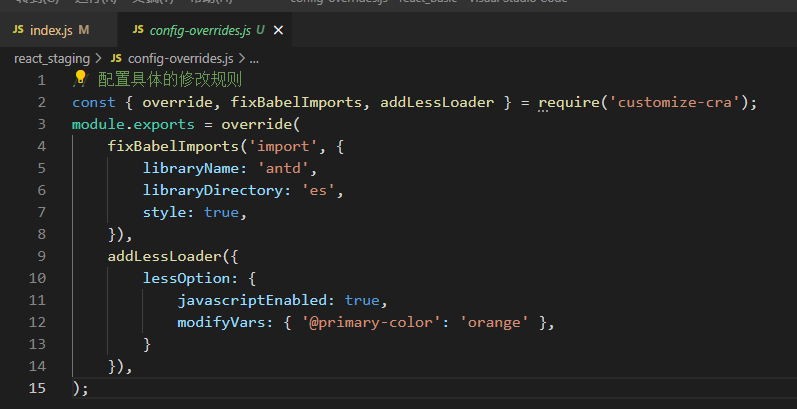This screenshot has width=797, height=409.
Task: Click the Chinese comment text on line 1
Action: (170, 80)
